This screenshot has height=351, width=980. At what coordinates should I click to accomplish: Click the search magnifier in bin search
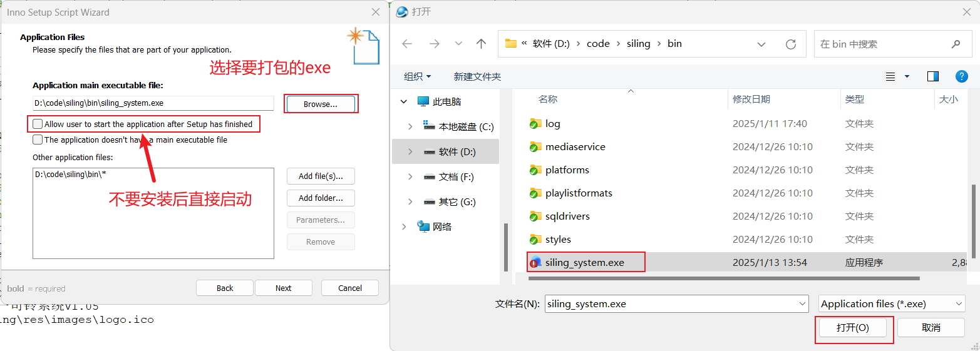[956, 44]
